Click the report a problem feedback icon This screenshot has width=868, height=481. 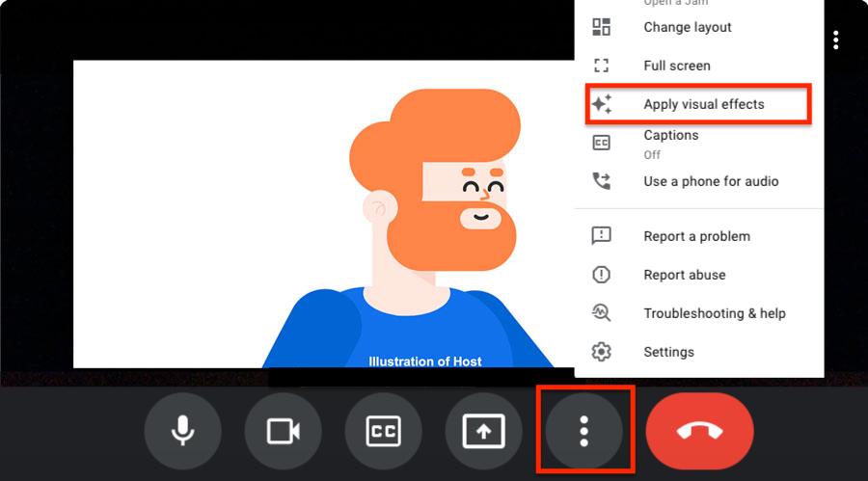[601, 236]
